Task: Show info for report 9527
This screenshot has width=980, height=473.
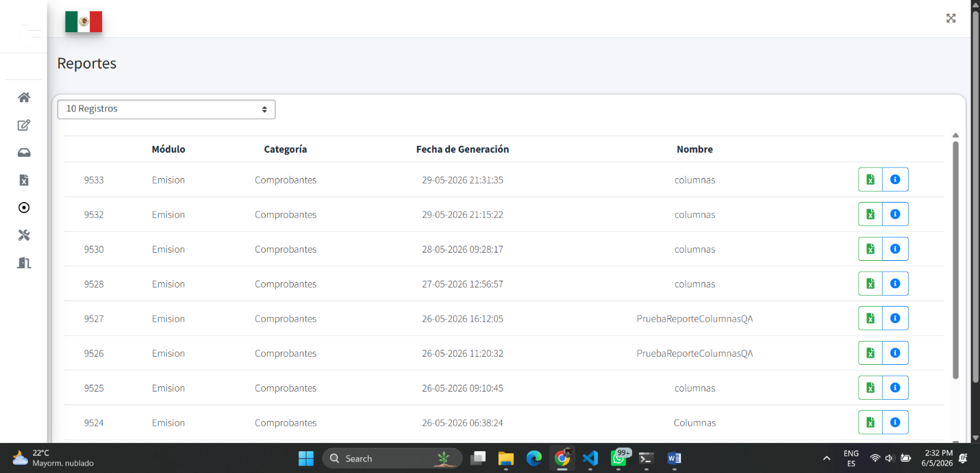Action: point(895,318)
